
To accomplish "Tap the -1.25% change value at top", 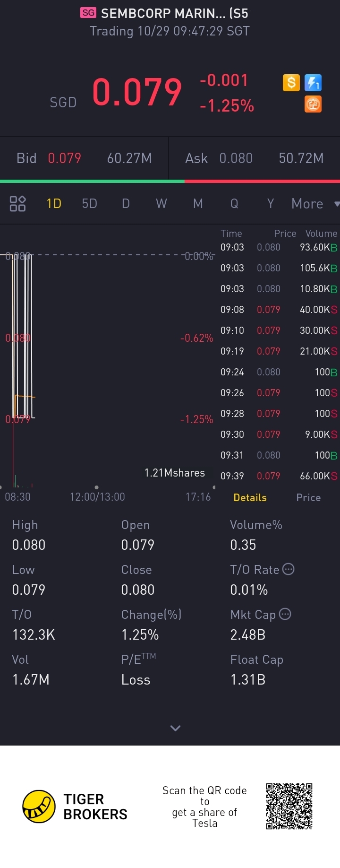I will [x=227, y=106].
